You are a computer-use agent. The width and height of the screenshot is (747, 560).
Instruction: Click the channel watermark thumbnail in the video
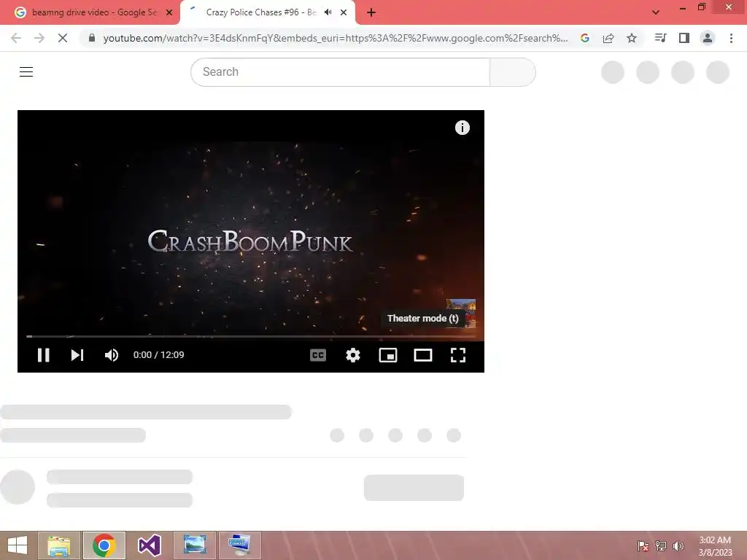click(461, 313)
